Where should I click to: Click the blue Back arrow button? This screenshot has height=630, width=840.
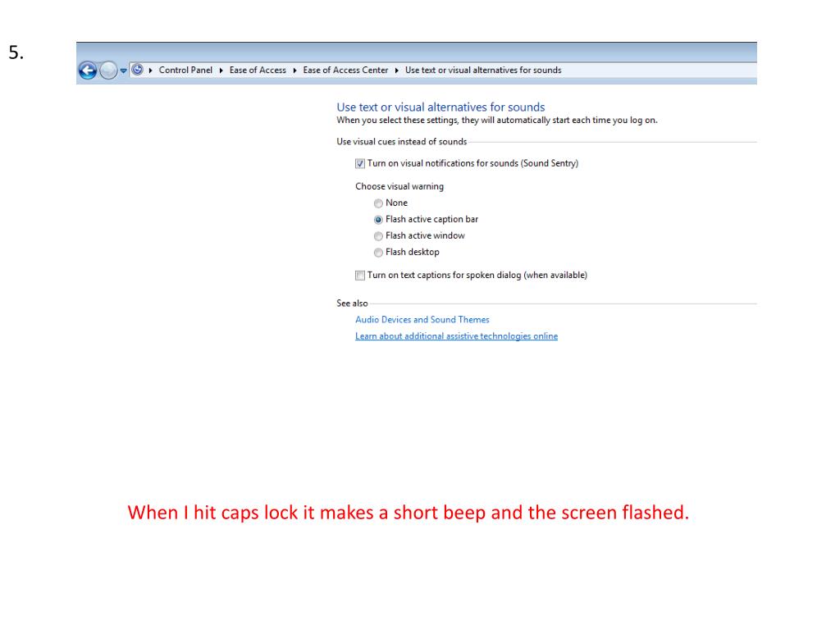[x=87, y=71]
